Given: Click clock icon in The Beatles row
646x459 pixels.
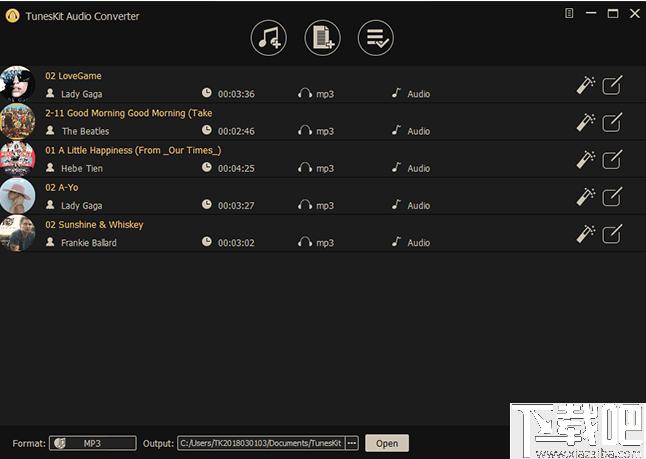Looking at the screenshot, I should tap(207, 130).
